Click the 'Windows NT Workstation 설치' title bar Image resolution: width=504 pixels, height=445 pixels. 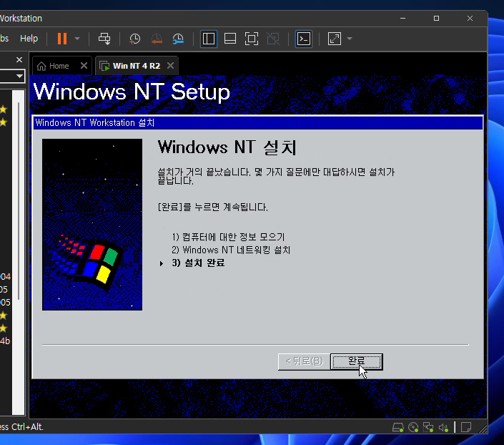tap(258, 123)
